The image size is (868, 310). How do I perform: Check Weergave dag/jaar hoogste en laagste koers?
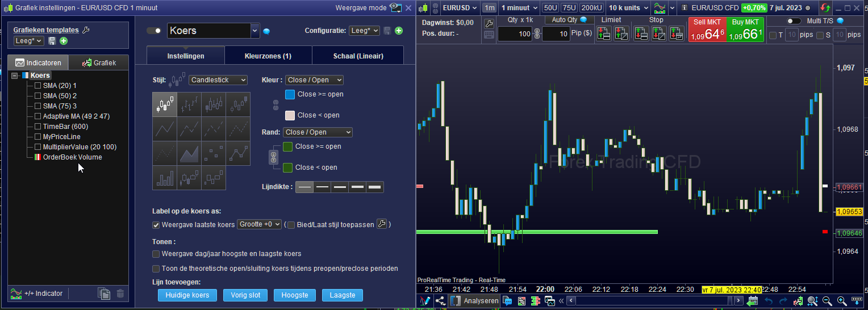[156, 254]
